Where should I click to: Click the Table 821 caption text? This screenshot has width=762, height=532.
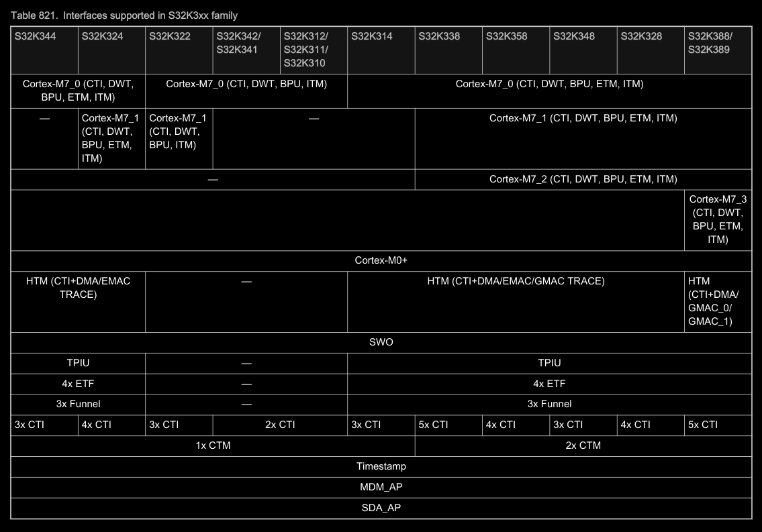pyautogui.click(x=124, y=15)
